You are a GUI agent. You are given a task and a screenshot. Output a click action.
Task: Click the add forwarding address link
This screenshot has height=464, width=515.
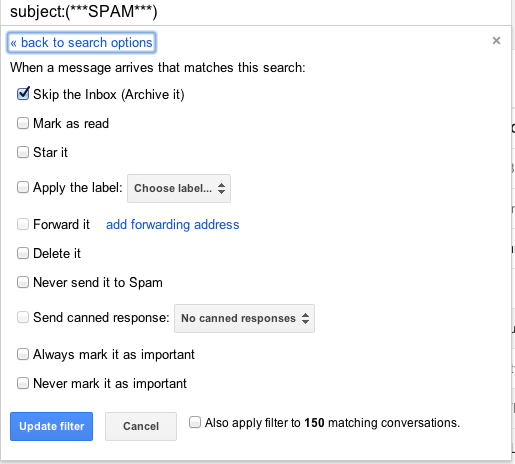click(173, 224)
